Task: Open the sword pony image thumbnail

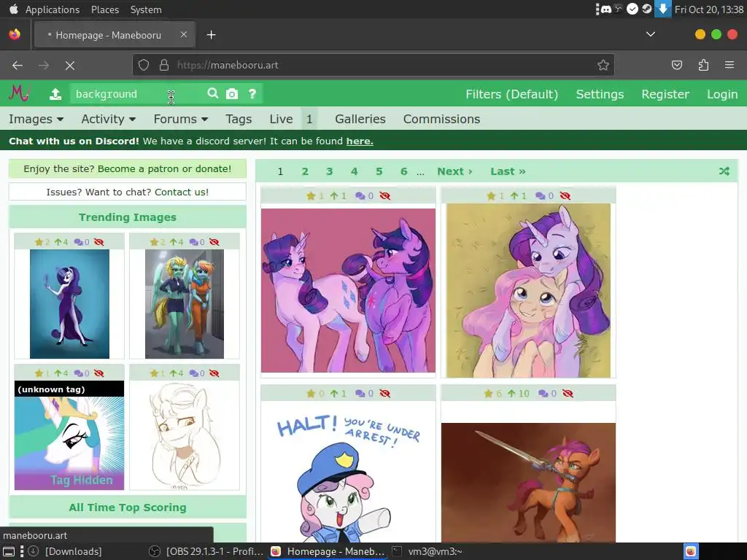Action: (528, 482)
